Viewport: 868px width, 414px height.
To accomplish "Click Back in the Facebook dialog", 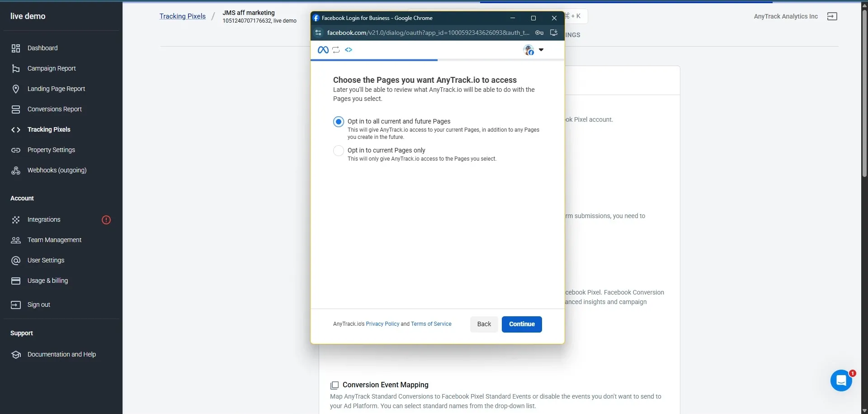I will coord(484,324).
